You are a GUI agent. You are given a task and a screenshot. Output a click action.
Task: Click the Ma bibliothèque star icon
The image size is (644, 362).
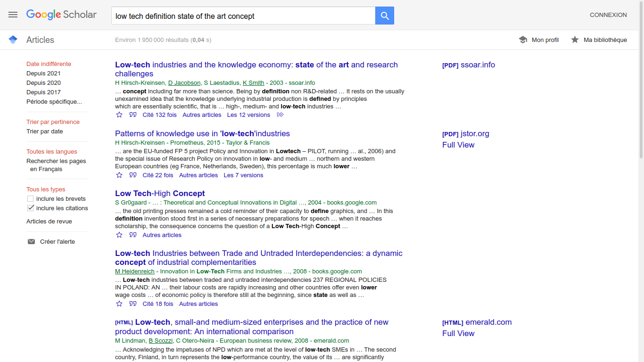click(x=575, y=40)
